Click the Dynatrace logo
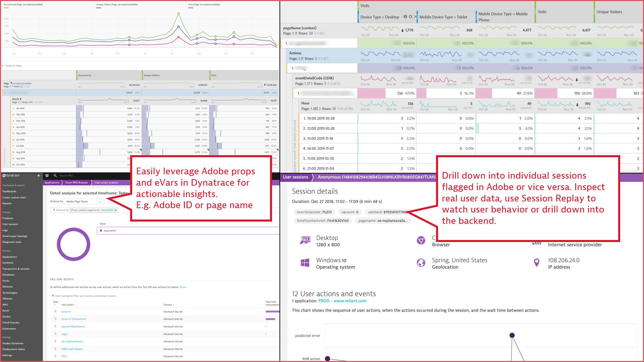644x362 pixels. pos(11,176)
